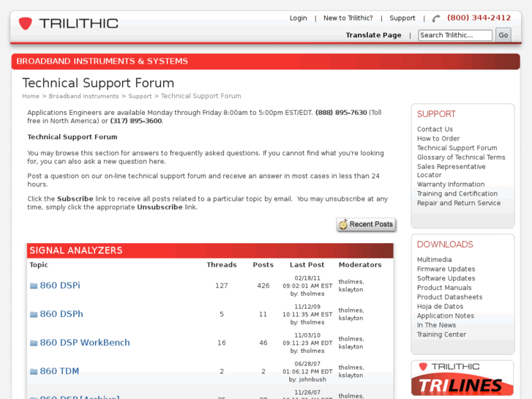Screen dimensions: 532x399
Task: Click the Recent Posts button
Action: point(366,225)
